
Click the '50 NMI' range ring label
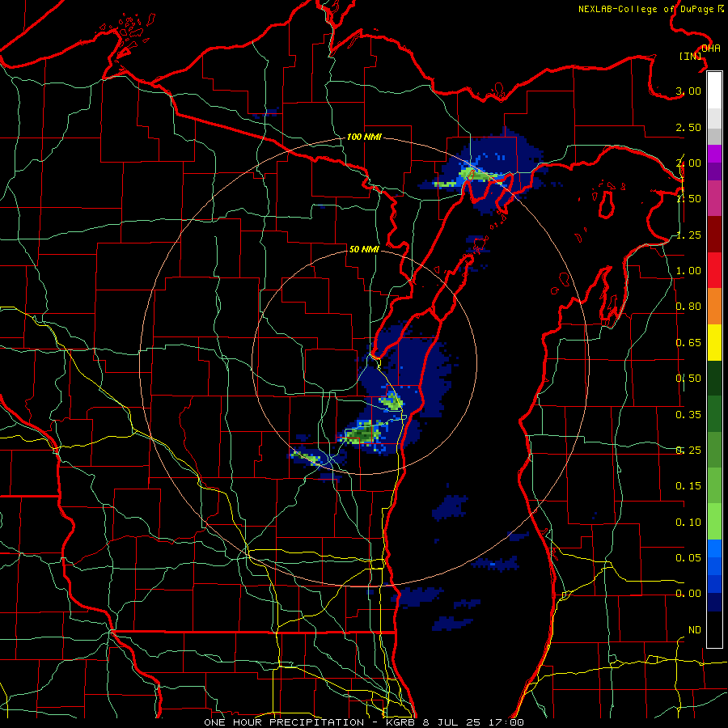click(x=364, y=249)
